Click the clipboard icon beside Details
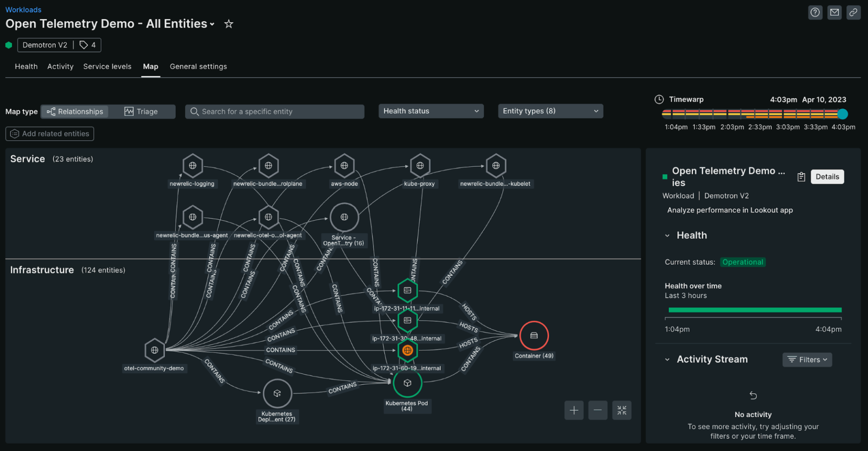The width and height of the screenshot is (868, 451). pos(801,177)
